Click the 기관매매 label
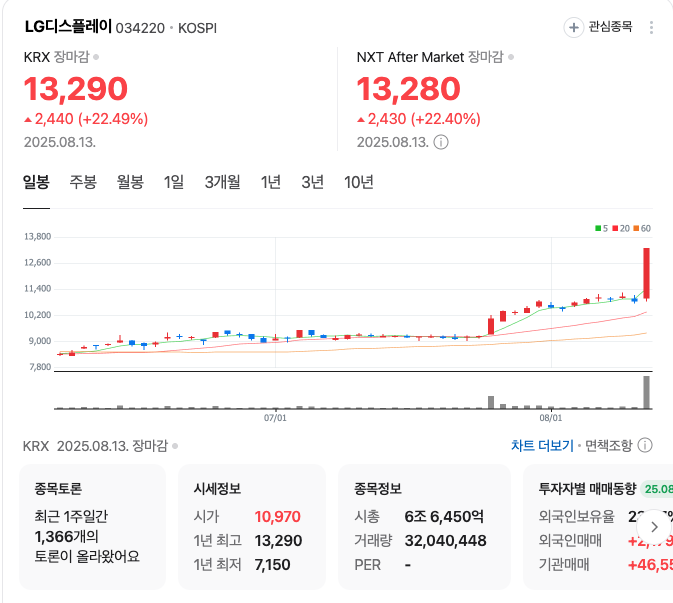The width and height of the screenshot is (673, 603). (x=564, y=564)
